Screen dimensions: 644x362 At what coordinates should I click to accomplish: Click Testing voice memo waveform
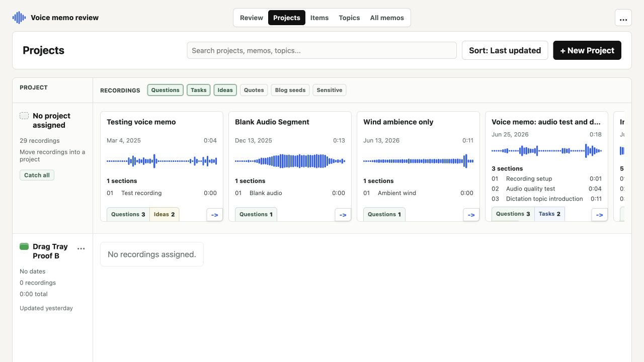coord(162,161)
